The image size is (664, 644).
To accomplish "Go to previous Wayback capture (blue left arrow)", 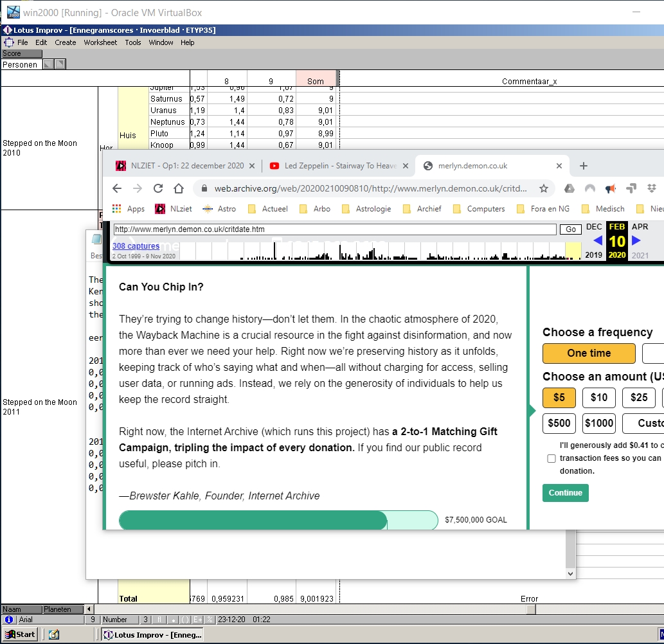I will (x=598, y=240).
